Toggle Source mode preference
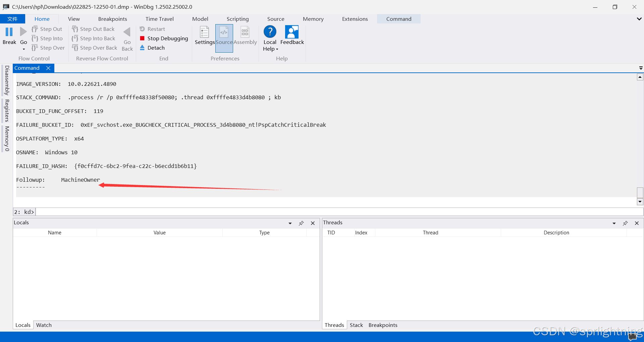644x342 pixels. [224, 38]
